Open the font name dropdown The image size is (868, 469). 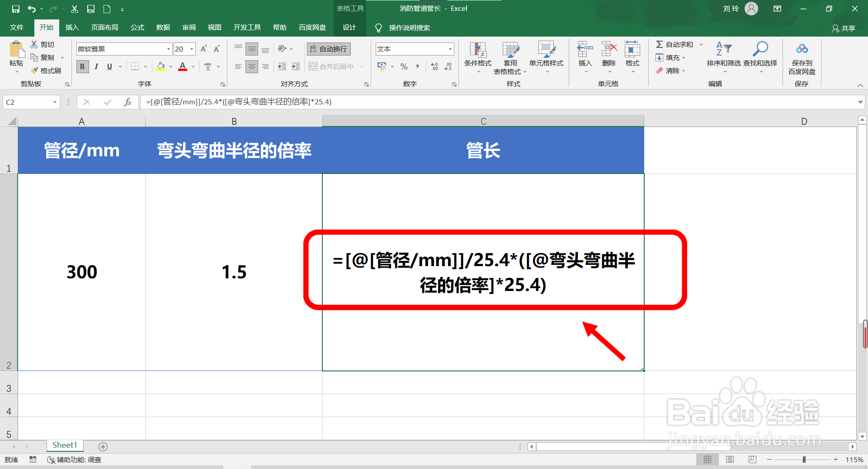click(x=168, y=49)
